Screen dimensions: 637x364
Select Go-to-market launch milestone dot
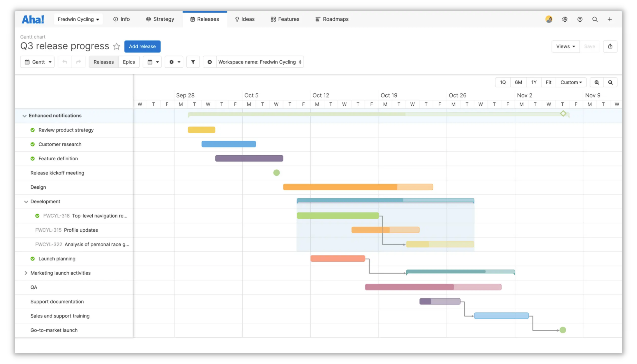click(x=563, y=330)
